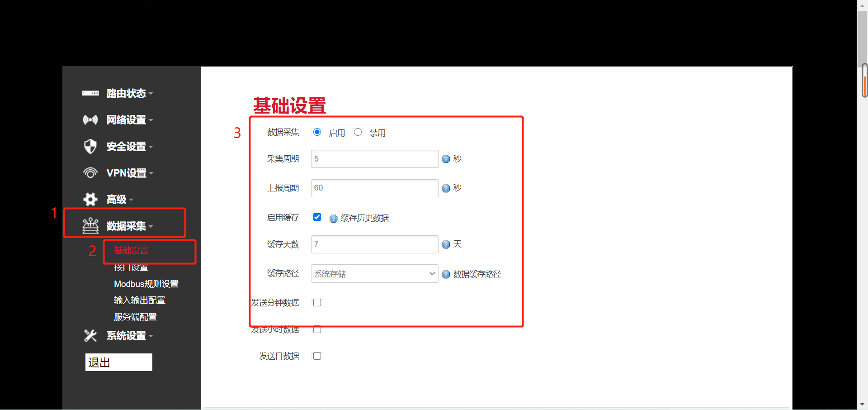Click the 高级 gear icon
The height and width of the screenshot is (410, 868).
click(x=90, y=199)
